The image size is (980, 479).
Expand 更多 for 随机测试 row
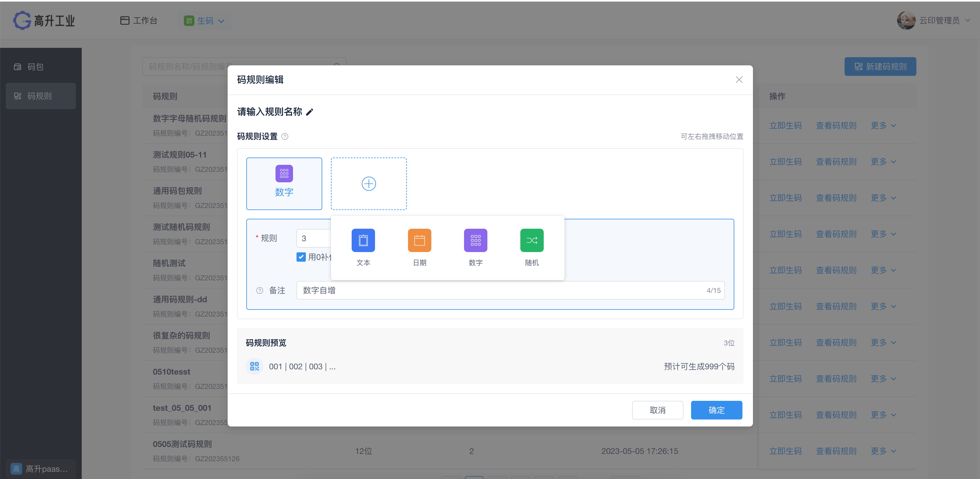click(883, 270)
